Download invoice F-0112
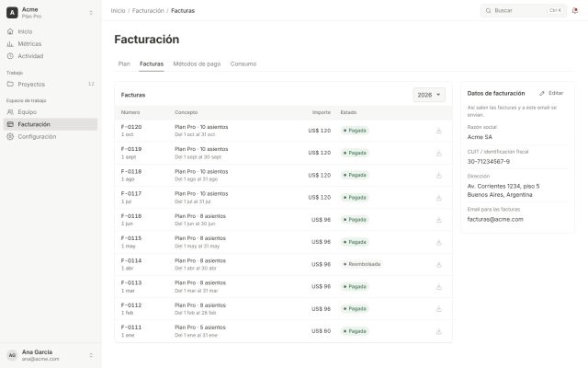The image size is (588, 368). pos(439,309)
